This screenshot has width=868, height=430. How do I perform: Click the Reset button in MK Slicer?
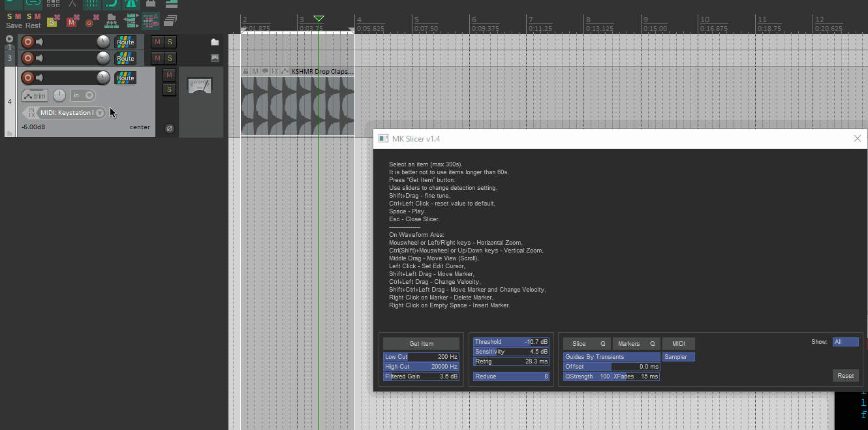coord(845,376)
